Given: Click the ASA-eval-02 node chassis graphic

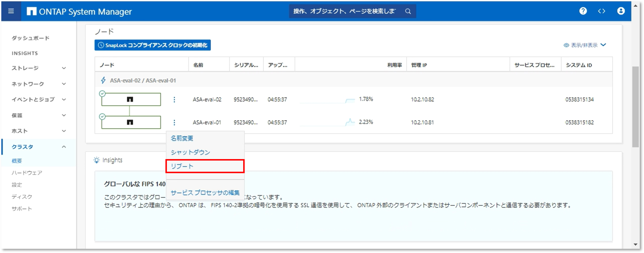Looking at the screenshot, I should click(x=131, y=99).
